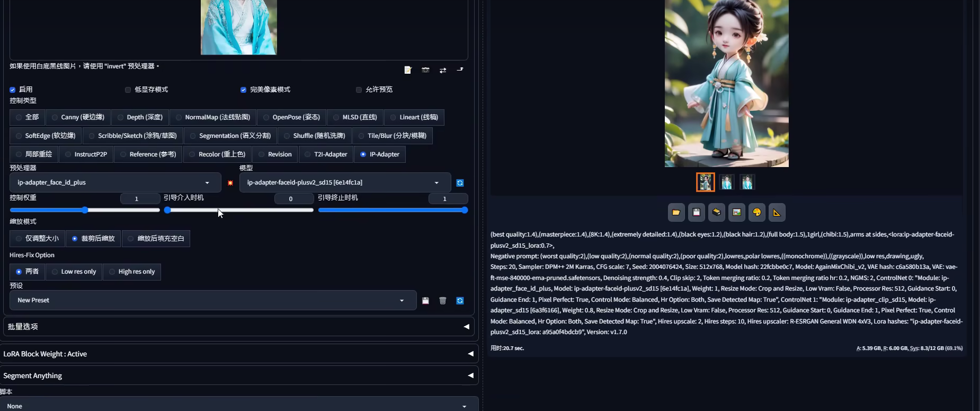Run preprocessor with red explosion icon
Viewport: 980px width, 411px height.
point(230,183)
